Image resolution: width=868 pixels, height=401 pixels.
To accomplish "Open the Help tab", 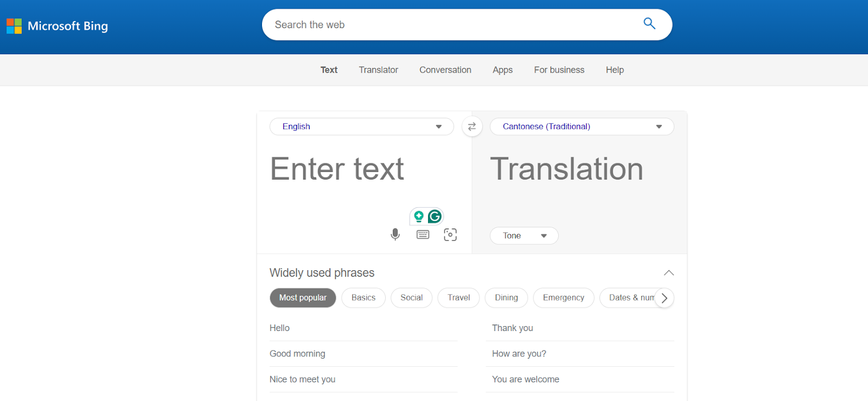I will [x=615, y=70].
